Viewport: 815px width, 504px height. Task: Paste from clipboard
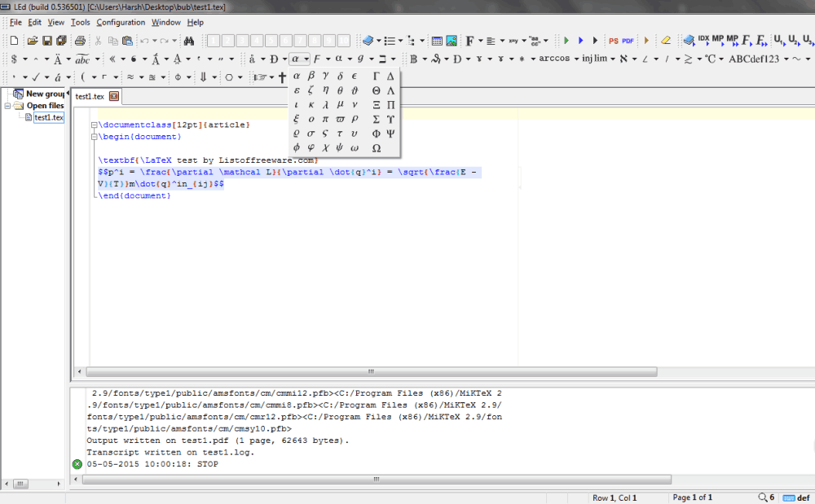point(127,41)
